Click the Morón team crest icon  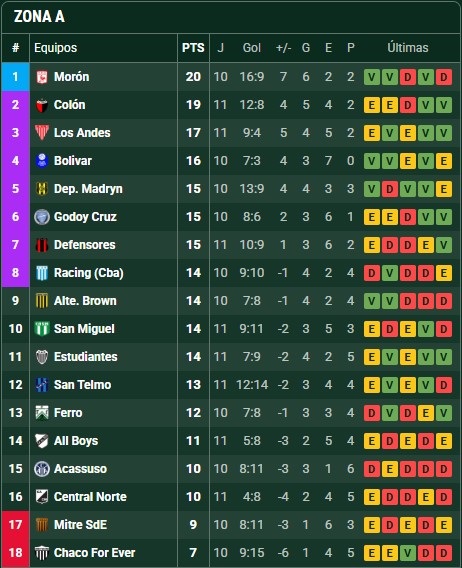[42, 77]
